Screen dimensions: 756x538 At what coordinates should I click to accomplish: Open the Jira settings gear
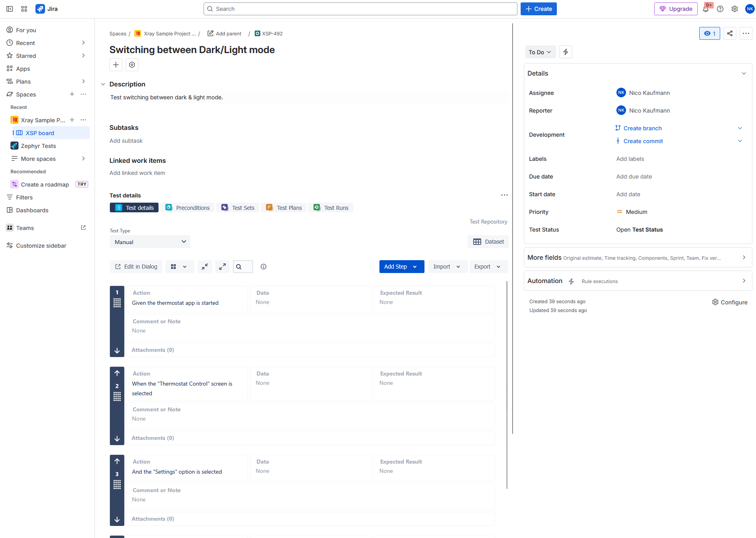click(735, 9)
